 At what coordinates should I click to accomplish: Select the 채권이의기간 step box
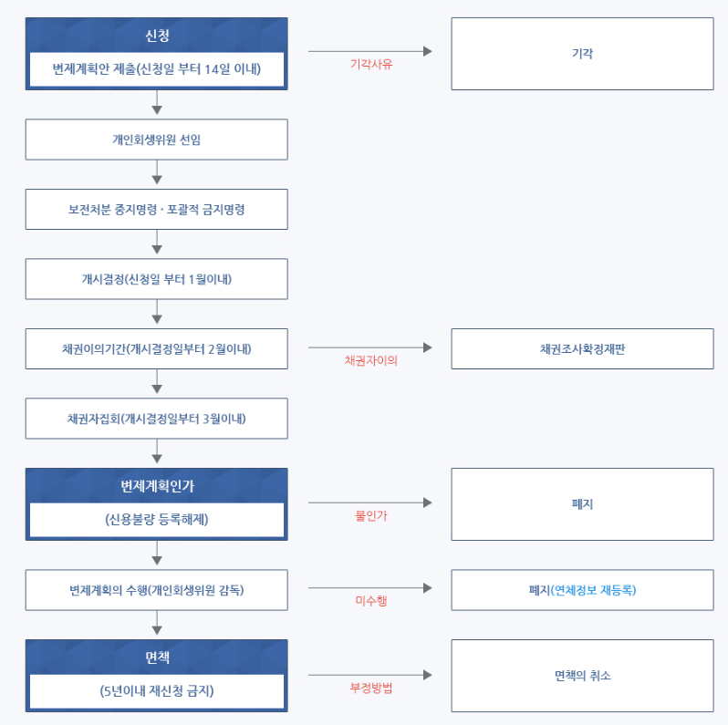(x=157, y=348)
